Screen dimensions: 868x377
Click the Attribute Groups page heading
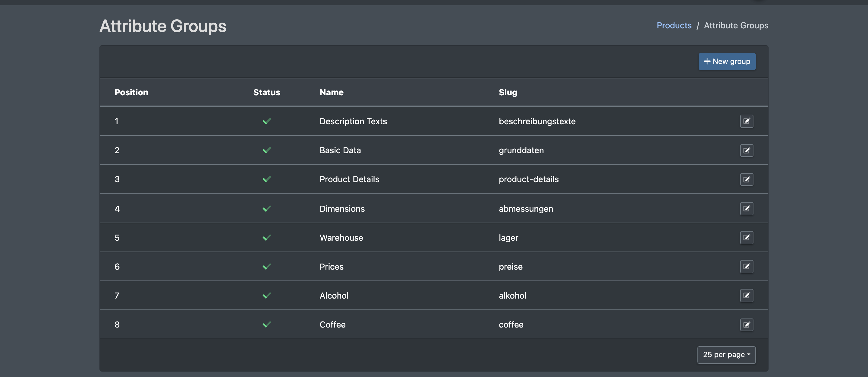[163, 26]
